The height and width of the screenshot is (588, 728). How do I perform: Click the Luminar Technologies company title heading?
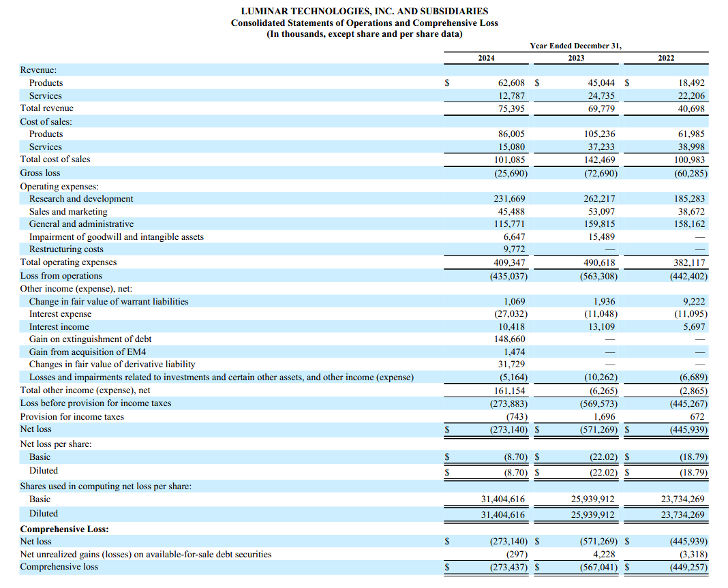pos(365,11)
